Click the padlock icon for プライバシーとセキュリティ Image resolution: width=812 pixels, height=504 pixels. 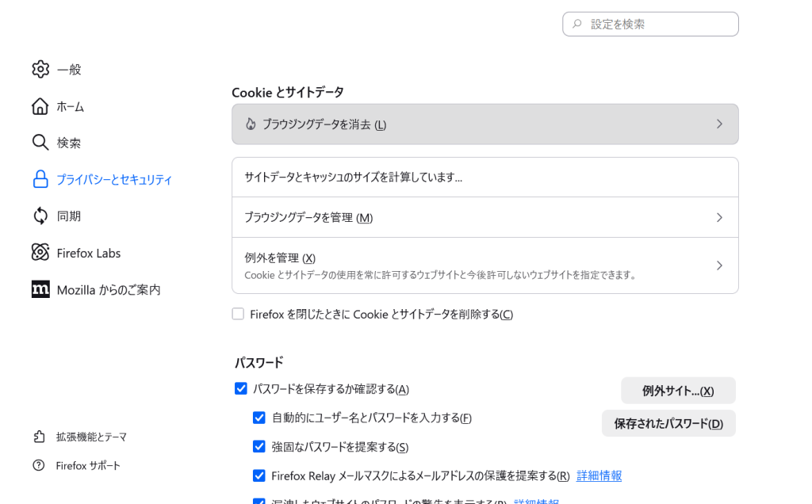40,179
